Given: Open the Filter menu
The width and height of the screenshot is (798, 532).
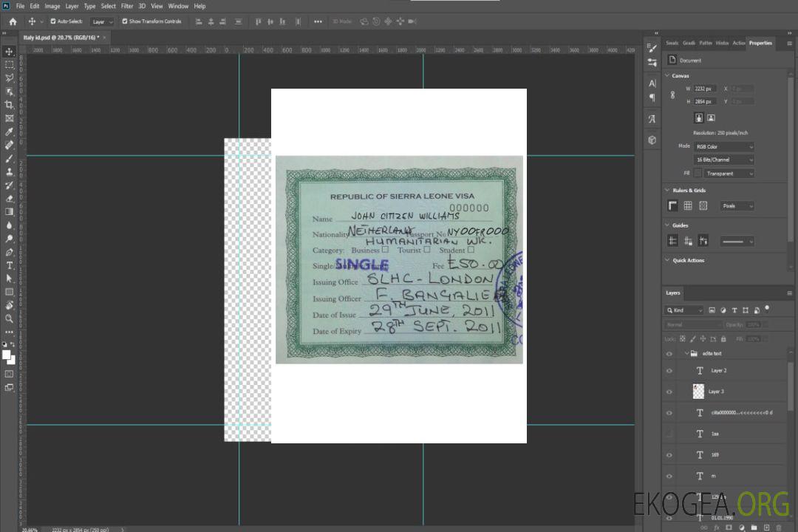Looking at the screenshot, I should (127, 6).
